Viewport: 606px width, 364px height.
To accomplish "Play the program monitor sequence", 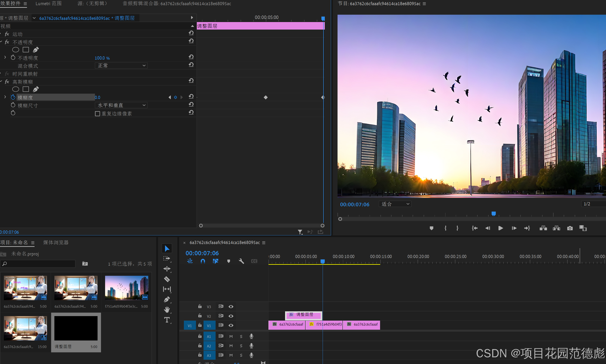I will click(500, 228).
